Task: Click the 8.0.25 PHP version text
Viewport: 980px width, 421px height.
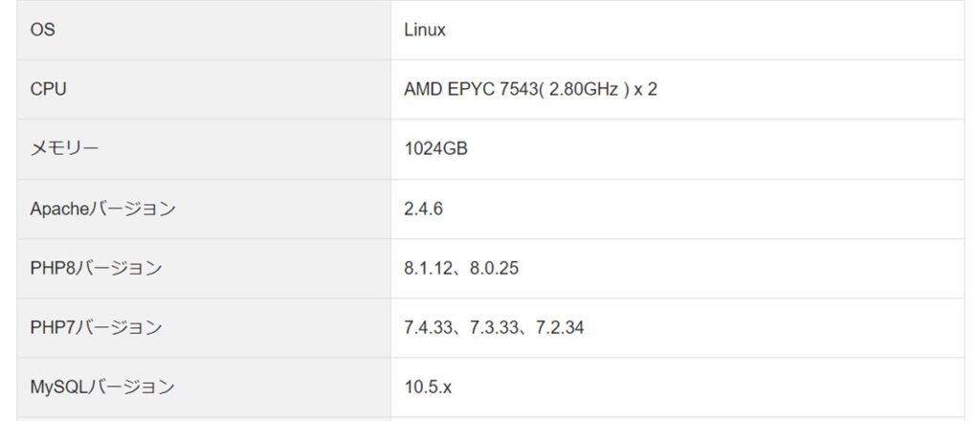Action: (x=495, y=268)
